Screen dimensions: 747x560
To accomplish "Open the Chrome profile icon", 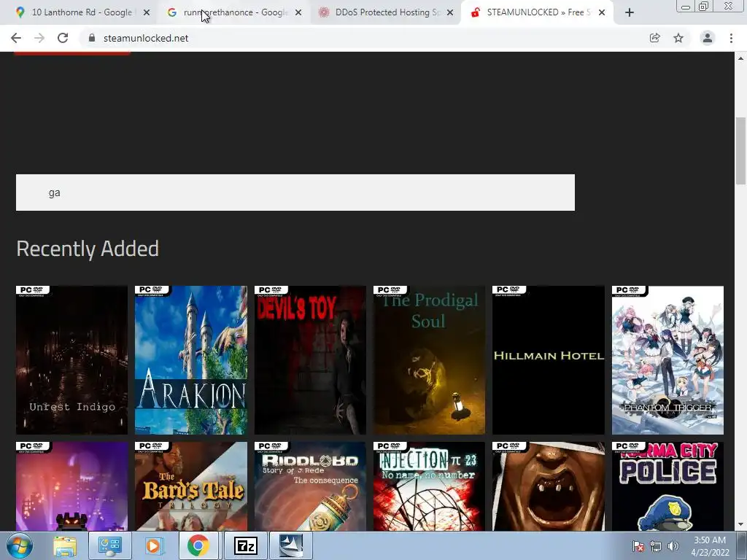I will pyautogui.click(x=708, y=38).
